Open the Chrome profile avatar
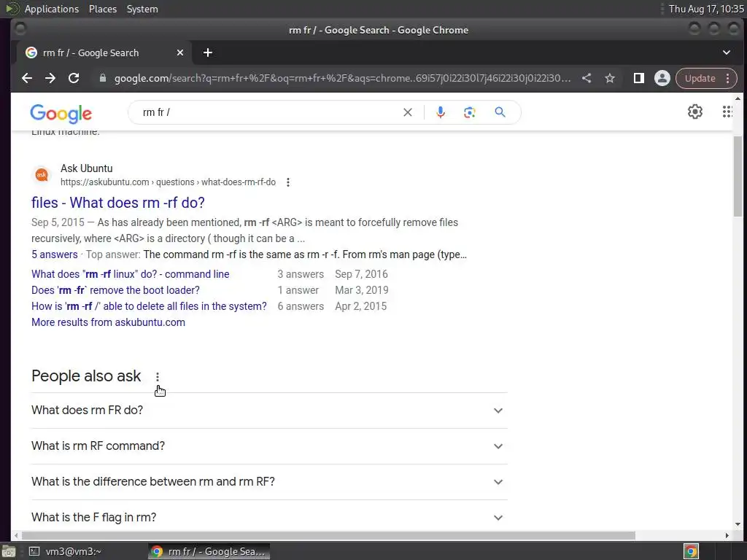 coord(662,78)
